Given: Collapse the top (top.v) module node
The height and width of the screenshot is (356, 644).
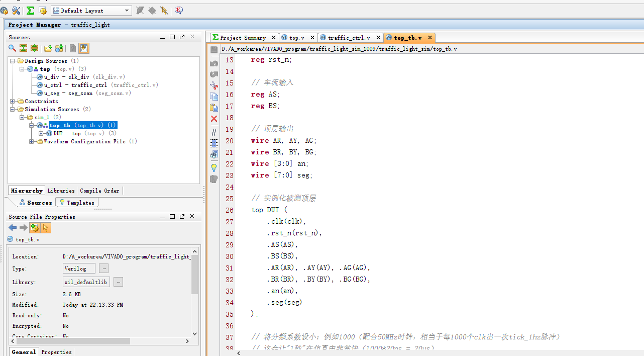Looking at the screenshot, I should point(22,69).
